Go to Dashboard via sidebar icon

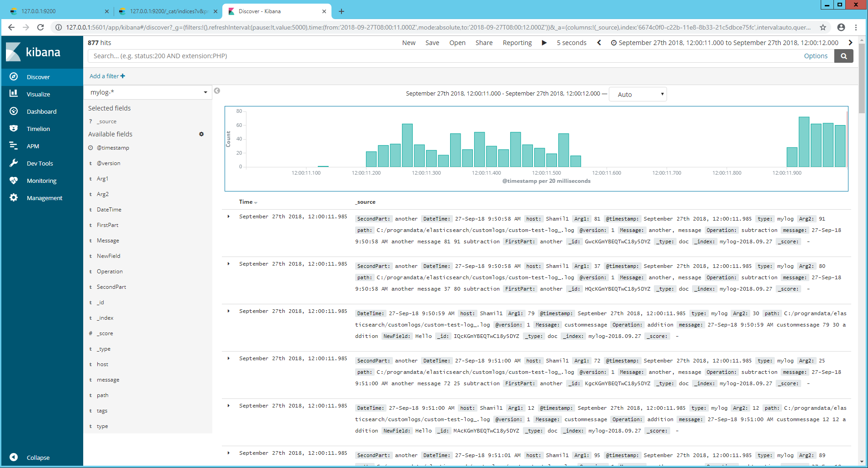tap(14, 111)
